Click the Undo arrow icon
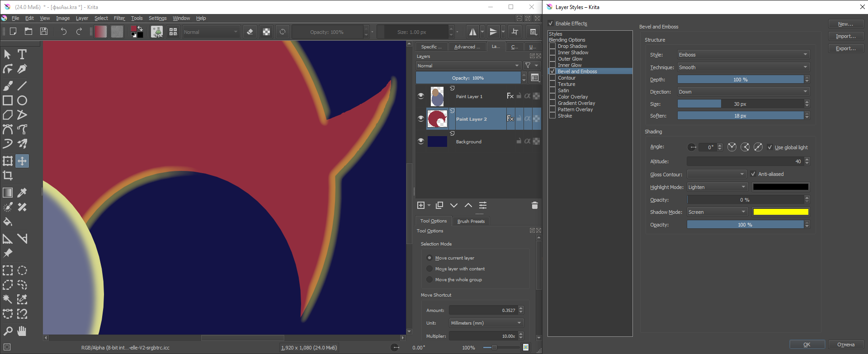This screenshot has height=354, width=868. pos(64,32)
